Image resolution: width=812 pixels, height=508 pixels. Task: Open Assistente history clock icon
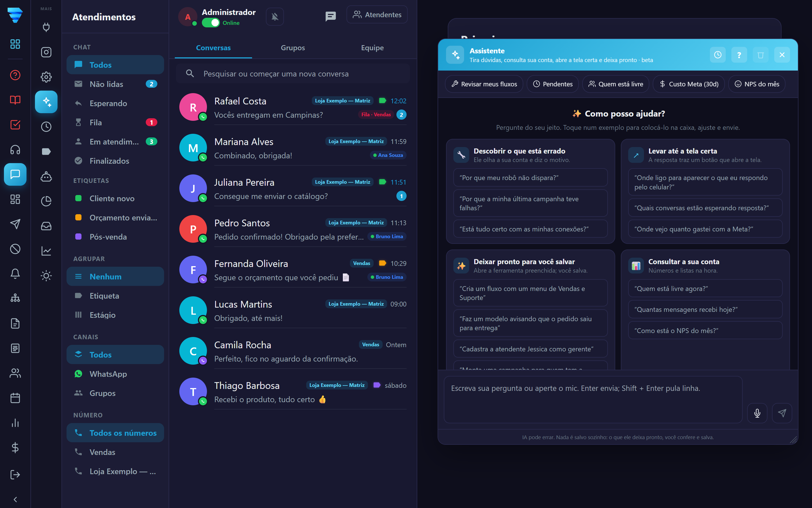(717, 55)
